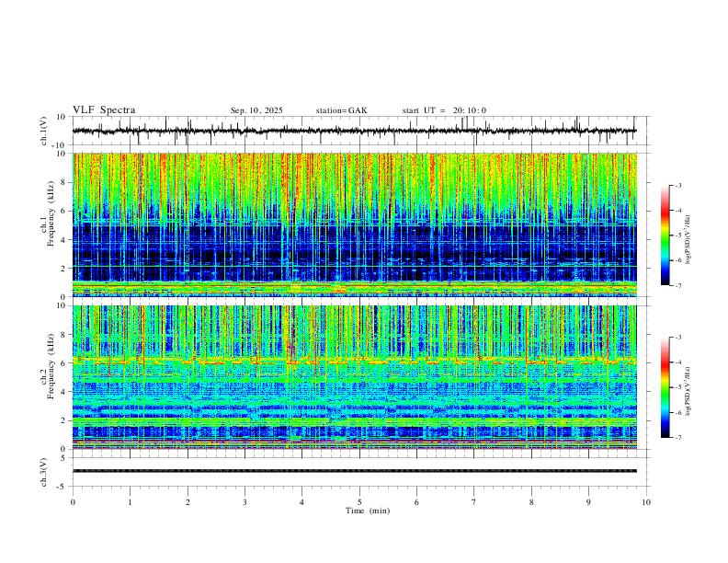Image resolution: width=728 pixels, height=563 pixels.
Task: Click time axis tick label '7'
Action: (474, 502)
